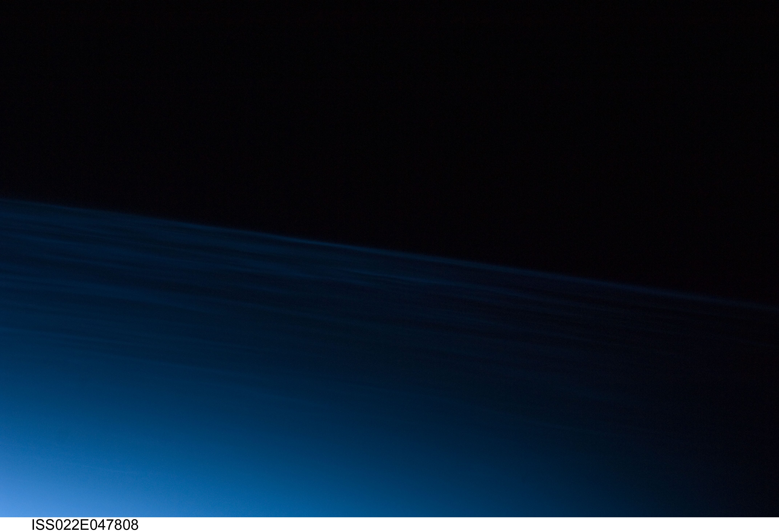
Task: Click the ISS022E047808 caption text
Action: point(85,525)
